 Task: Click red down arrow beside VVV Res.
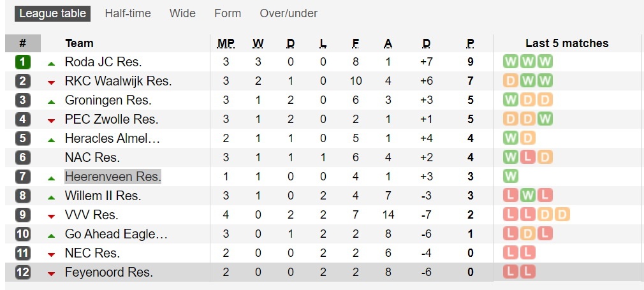(x=51, y=216)
